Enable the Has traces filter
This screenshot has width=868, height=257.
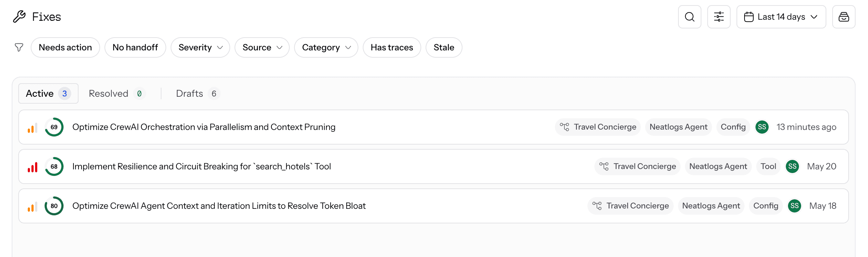(x=392, y=47)
